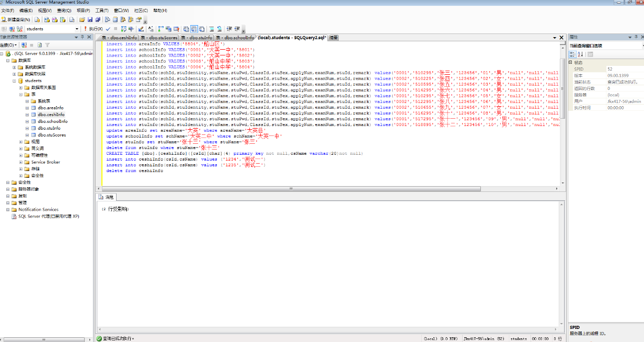This screenshot has height=342, width=644.
Task: Collapse the SQL Server 9.0.1399 server node
Action: pos(2,53)
